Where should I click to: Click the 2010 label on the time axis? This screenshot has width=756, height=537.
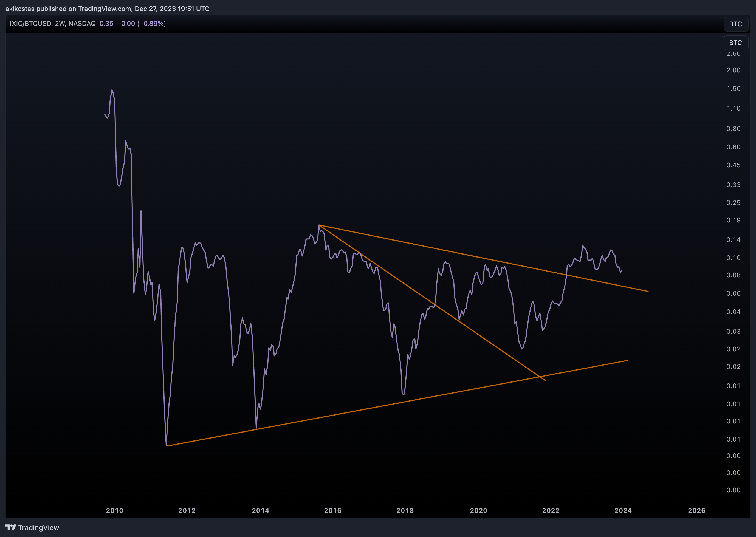click(115, 511)
